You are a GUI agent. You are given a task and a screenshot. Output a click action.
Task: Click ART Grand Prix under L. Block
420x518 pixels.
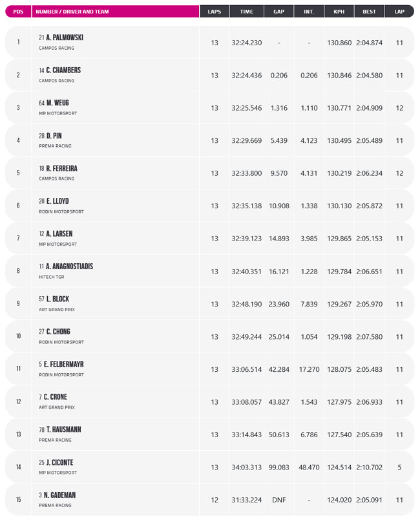click(x=57, y=310)
